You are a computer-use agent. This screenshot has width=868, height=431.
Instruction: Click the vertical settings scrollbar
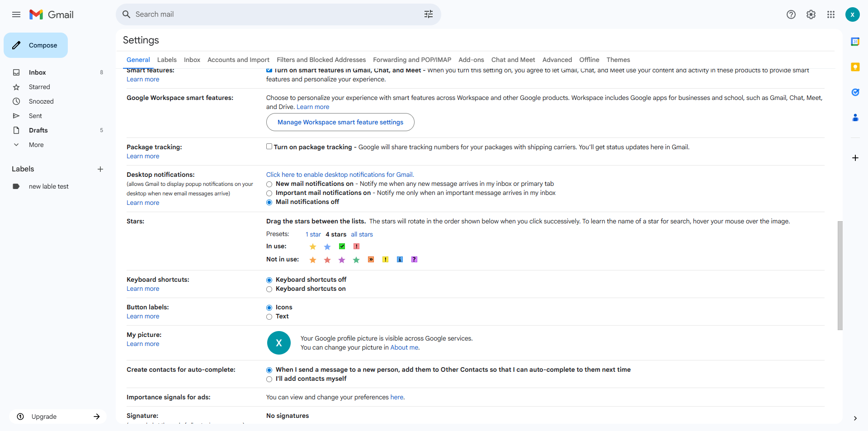[840, 275]
